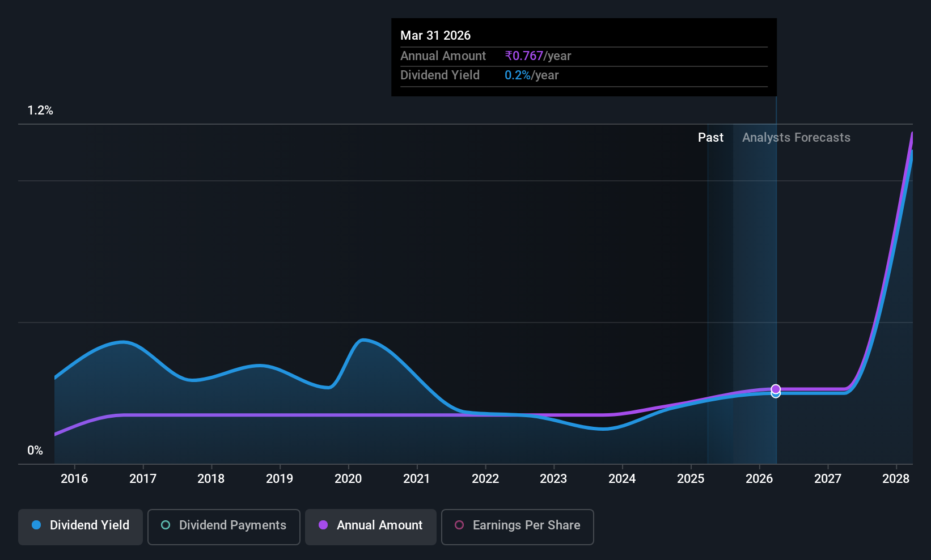Screen dimensions: 931x560
Task: Click the 2022 x-axis label
Action: 485,479
